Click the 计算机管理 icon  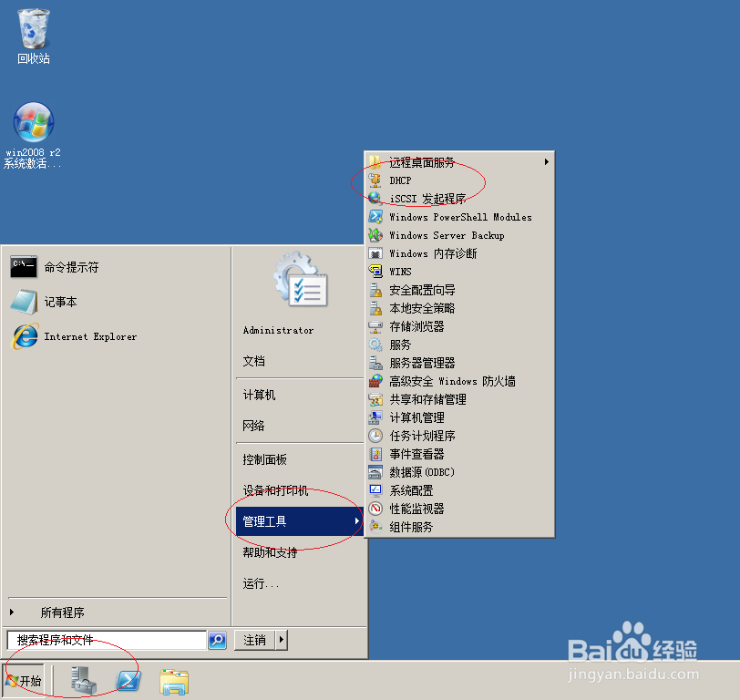click(375, 417)
